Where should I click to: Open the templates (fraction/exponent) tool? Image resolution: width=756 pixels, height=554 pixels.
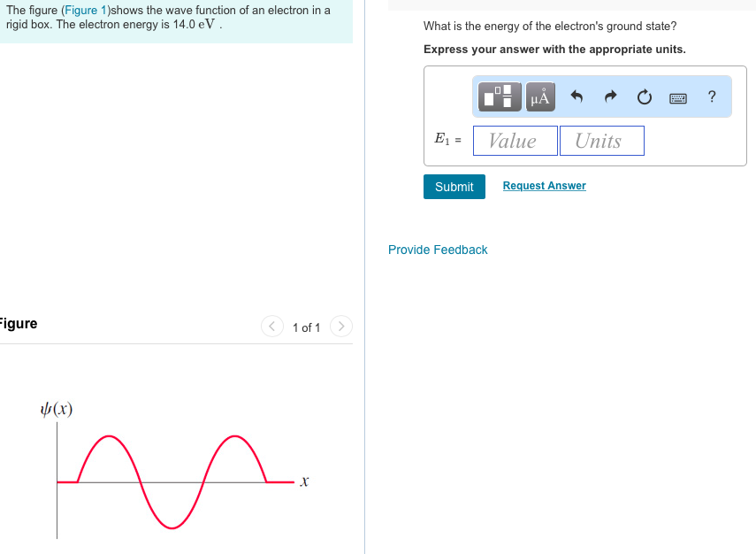point(500,96)
